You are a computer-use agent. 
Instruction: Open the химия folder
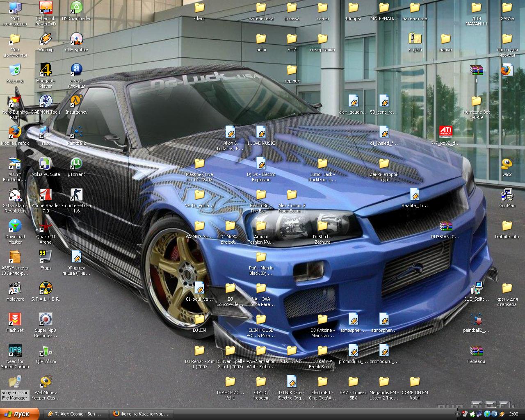coord(322,11)
